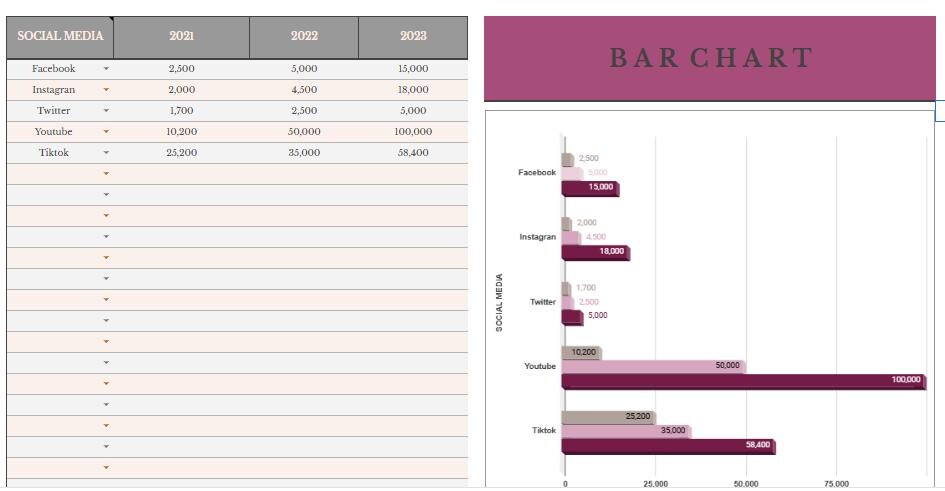Click the Youtube axis label in chart

(x=540, y=366)
